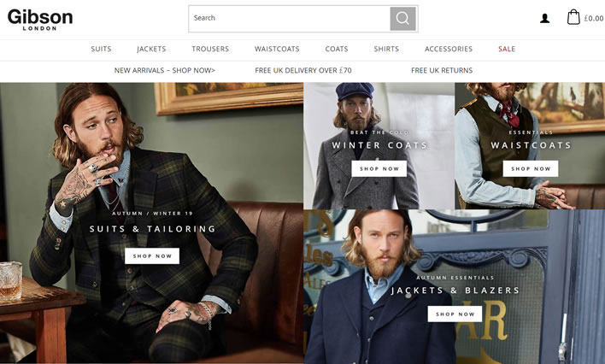The image size is (605, 364).
Task: Open the user account icon
Action: [544, 18]
